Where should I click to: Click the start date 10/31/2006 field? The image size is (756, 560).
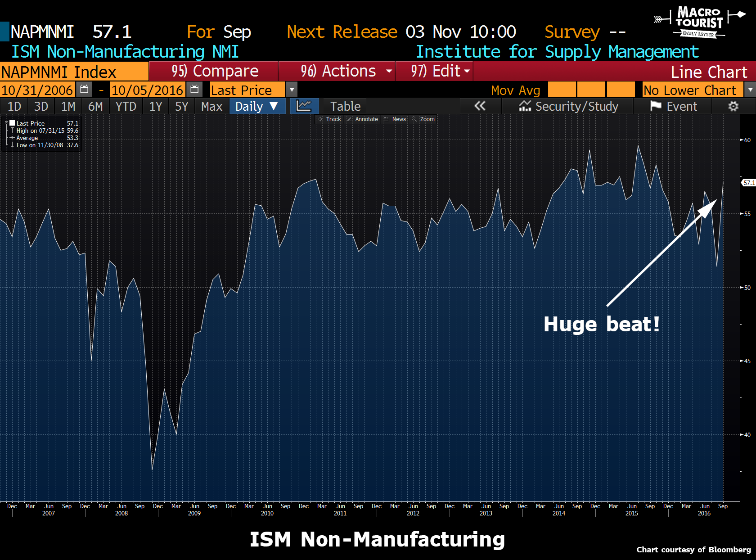click(x=37, y=90)
